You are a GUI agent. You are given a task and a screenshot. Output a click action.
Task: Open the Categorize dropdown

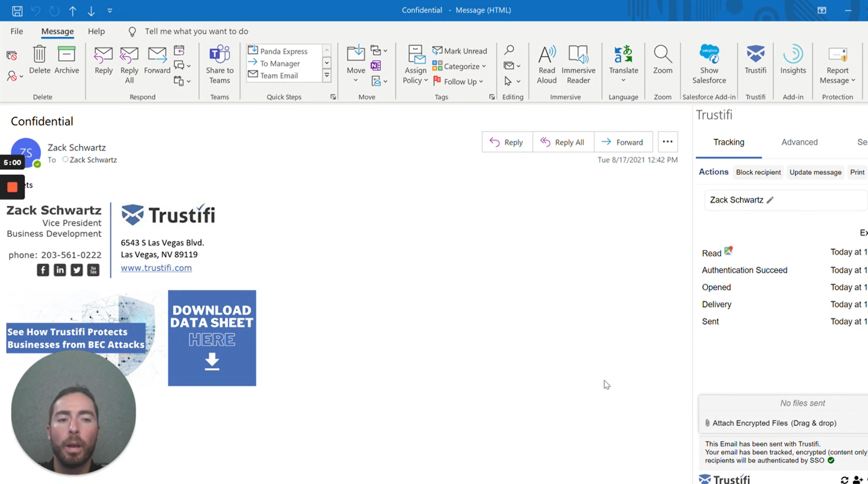[459, 66]
